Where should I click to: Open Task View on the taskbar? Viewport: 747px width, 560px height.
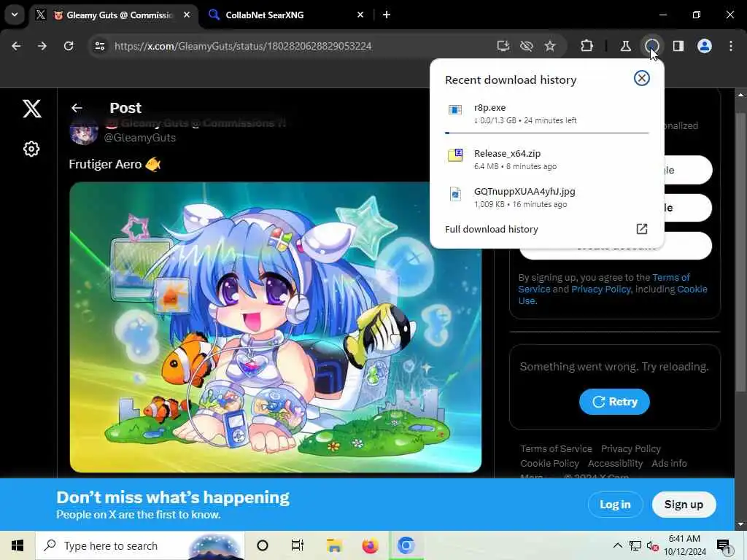(x=298, y=545)
